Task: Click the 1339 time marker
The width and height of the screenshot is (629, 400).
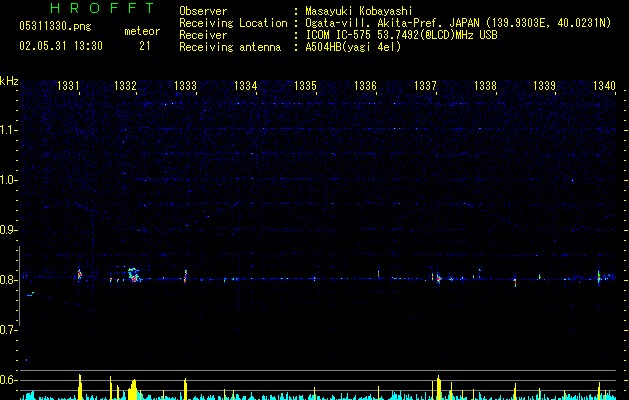Action: coord(545,86)
